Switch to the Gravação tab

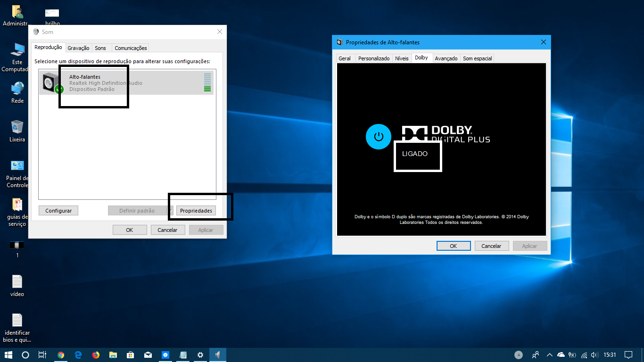pyautogui.click(x=78, y=48)
